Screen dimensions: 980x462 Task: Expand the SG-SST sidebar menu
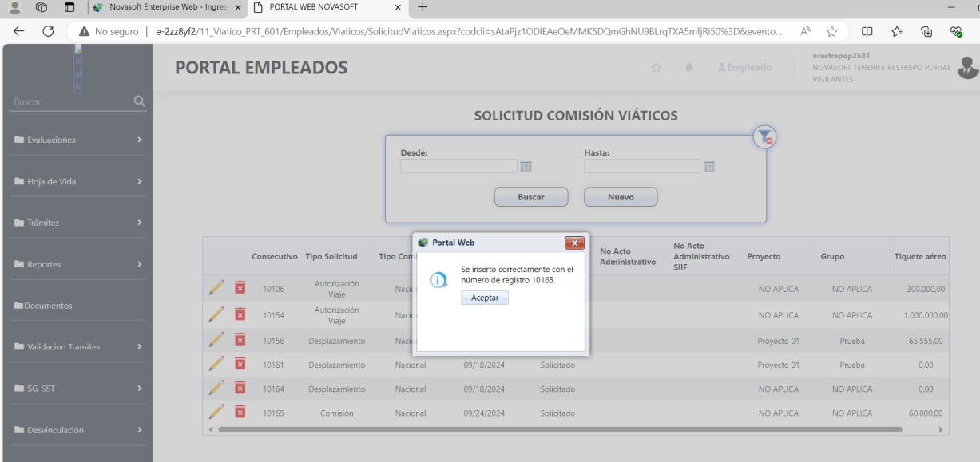click(77, 389)
